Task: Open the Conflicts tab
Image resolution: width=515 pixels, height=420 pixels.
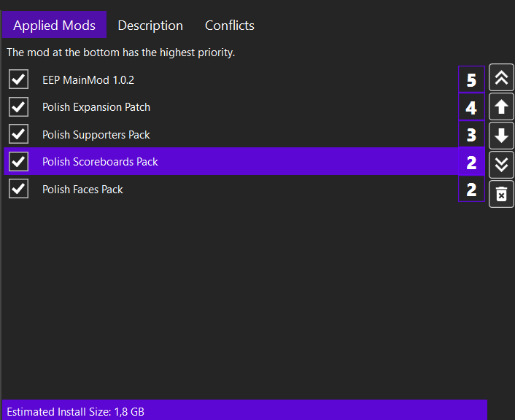Action: point(230,26)
